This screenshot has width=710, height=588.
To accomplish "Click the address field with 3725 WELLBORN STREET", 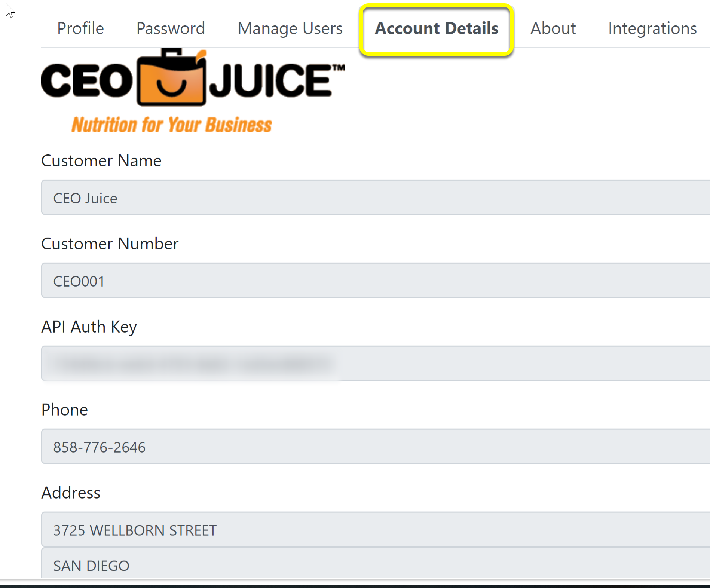I will point(376,530).
